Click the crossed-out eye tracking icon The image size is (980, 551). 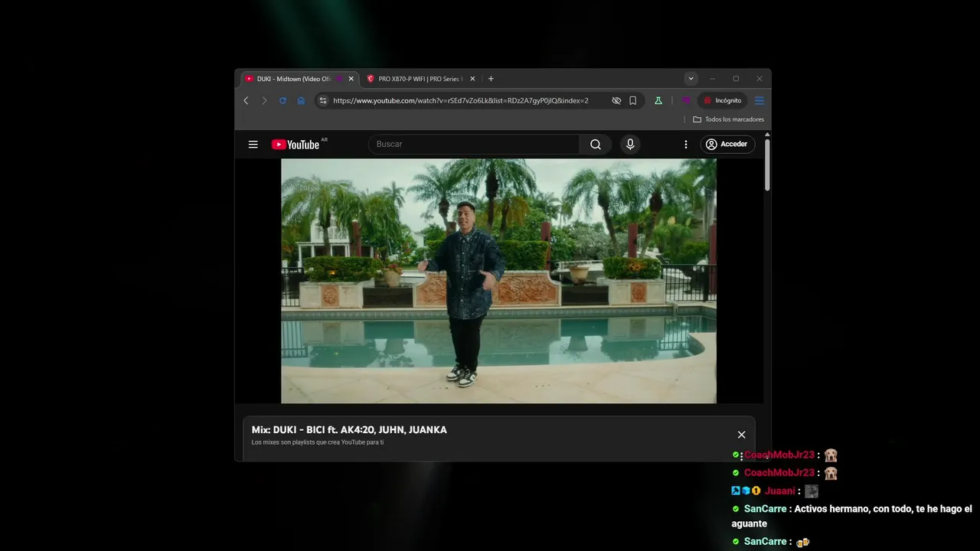click(616, 100)
